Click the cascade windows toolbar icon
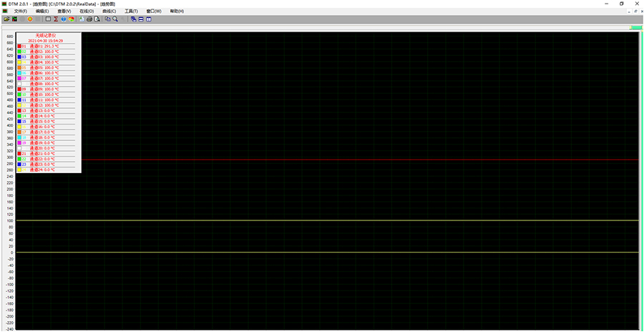The width and height of the screenshot is (644, 332). [x=133, y=19]
